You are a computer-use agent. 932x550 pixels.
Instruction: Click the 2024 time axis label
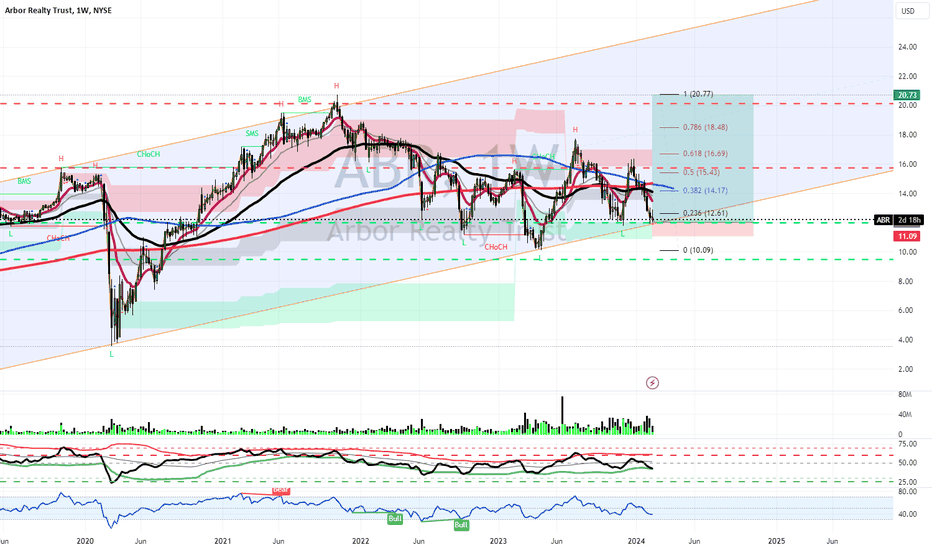tap(637, 542)
